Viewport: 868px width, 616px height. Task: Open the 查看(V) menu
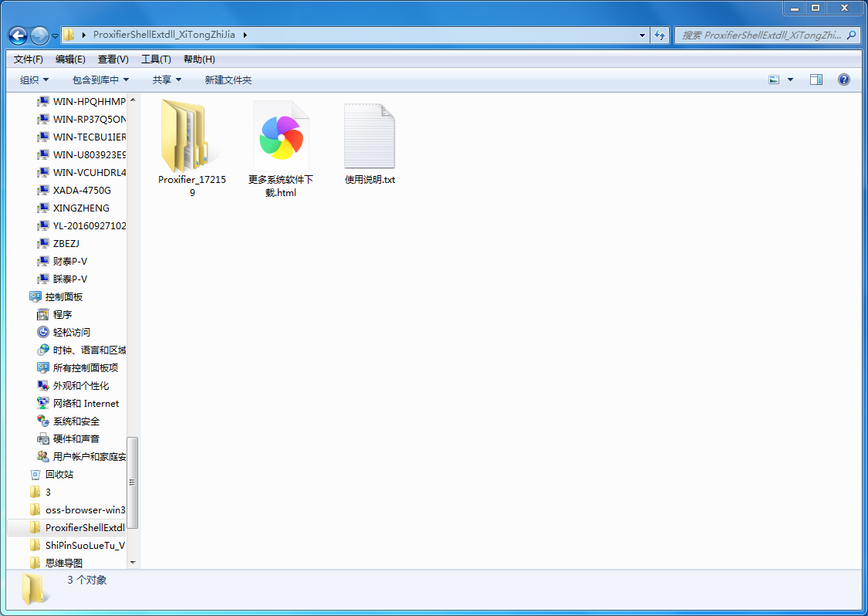click(113, 59)
